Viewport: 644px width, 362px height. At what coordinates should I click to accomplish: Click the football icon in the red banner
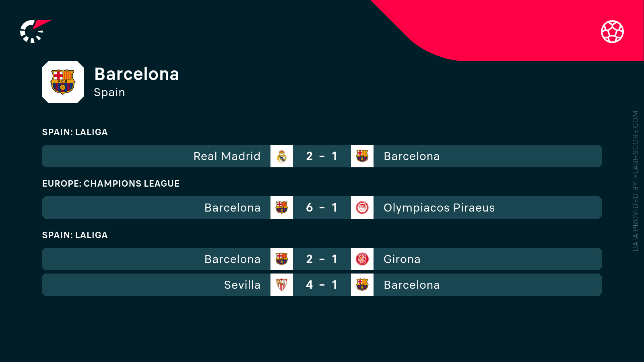coord(612,31)
